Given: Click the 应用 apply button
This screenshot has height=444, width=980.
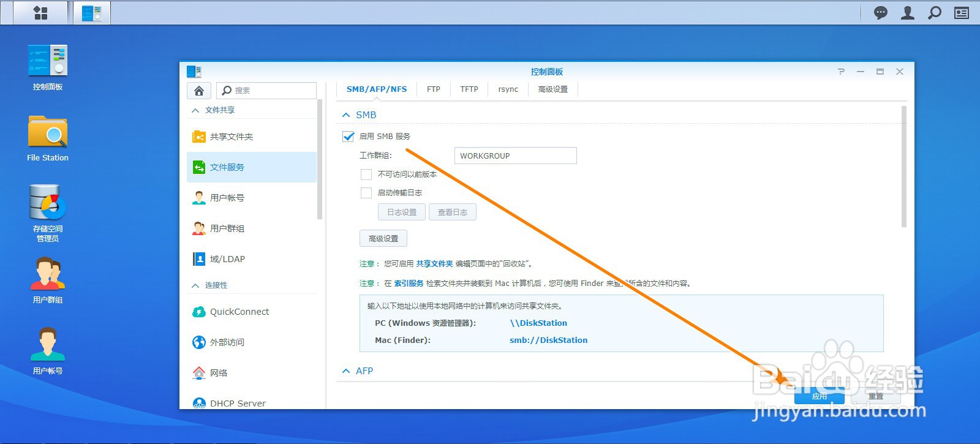Looking at the screenshot, I should (820, 396).
